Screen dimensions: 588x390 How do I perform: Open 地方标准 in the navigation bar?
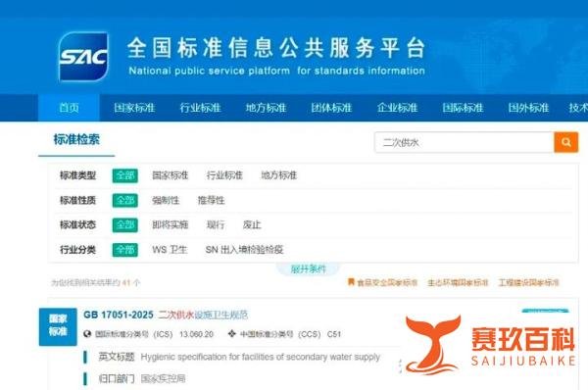266,108
